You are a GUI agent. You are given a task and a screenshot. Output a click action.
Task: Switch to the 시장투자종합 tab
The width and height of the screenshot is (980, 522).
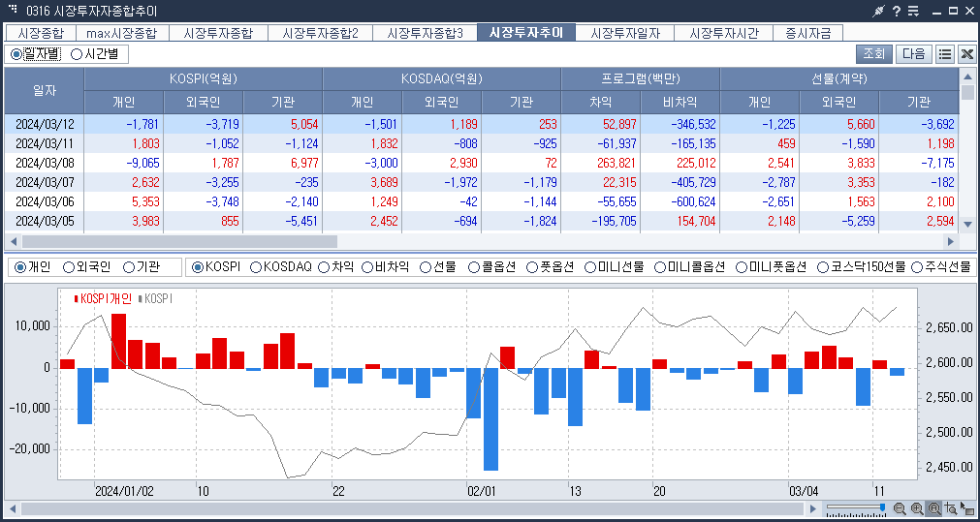tap(218, 33)
